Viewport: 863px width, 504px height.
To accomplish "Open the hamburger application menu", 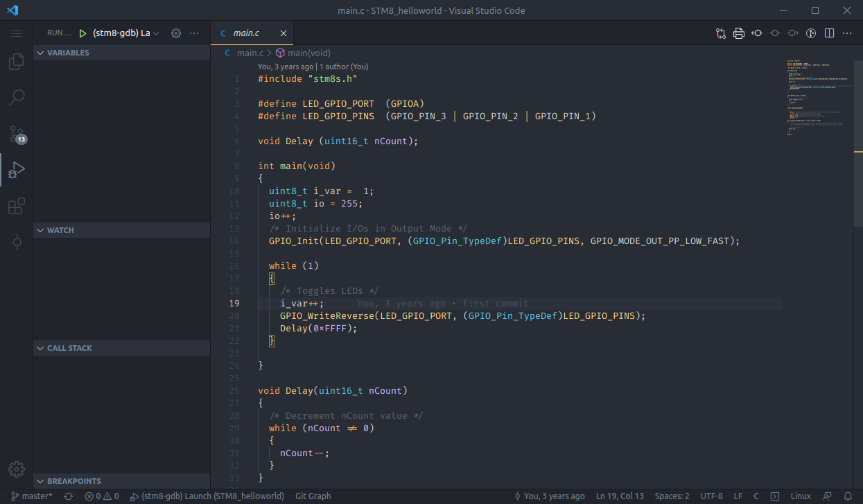I will tap(16, 33).
